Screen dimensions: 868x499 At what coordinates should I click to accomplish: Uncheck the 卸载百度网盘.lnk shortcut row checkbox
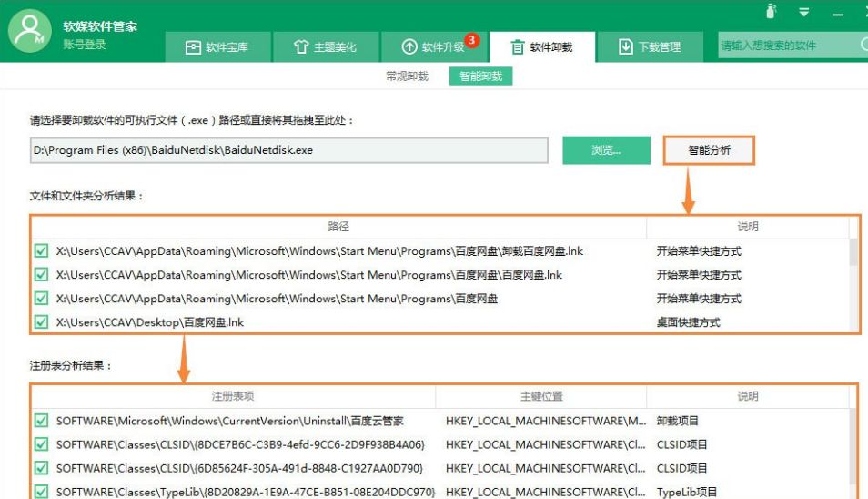(41, 251)
